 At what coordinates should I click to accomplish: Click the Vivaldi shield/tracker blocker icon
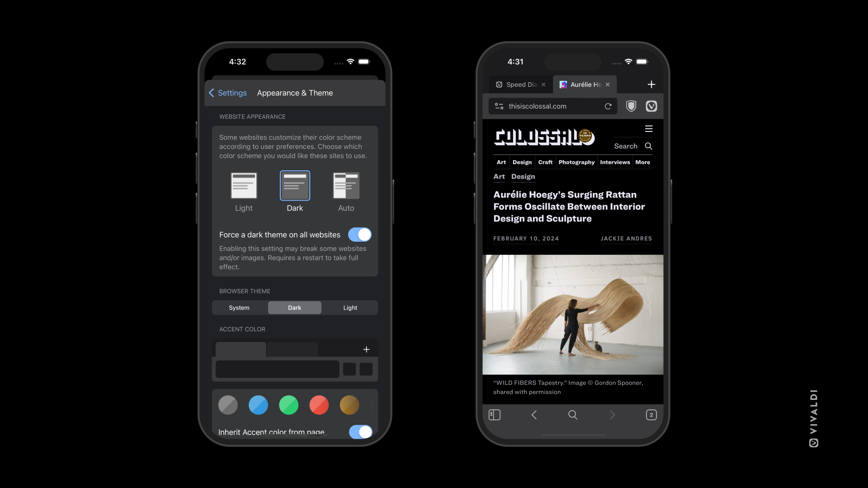631,106
